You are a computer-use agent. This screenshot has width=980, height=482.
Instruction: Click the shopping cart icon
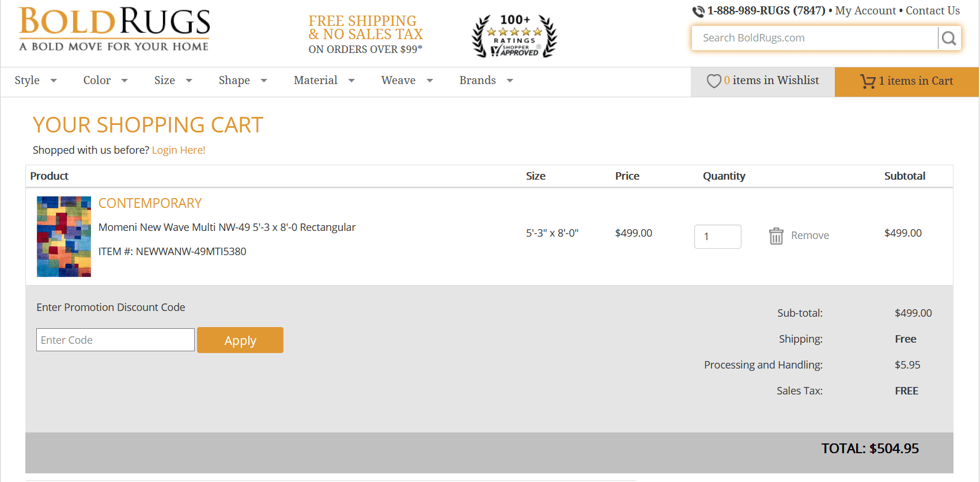[x=867, y=81]
